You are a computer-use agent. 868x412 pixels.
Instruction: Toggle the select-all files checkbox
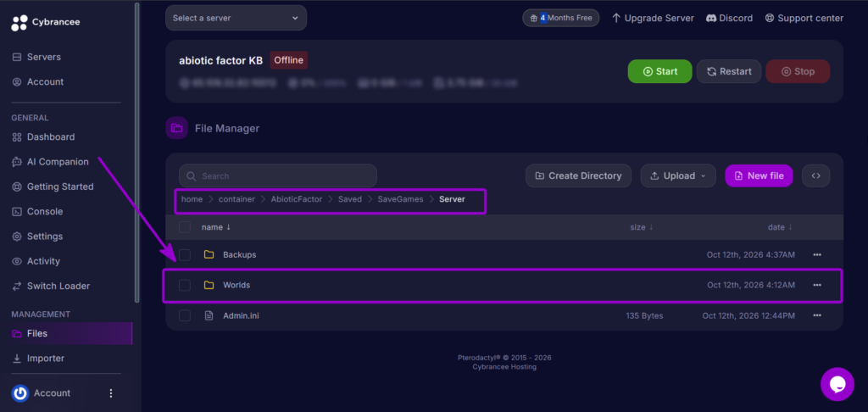click(185, 227)
